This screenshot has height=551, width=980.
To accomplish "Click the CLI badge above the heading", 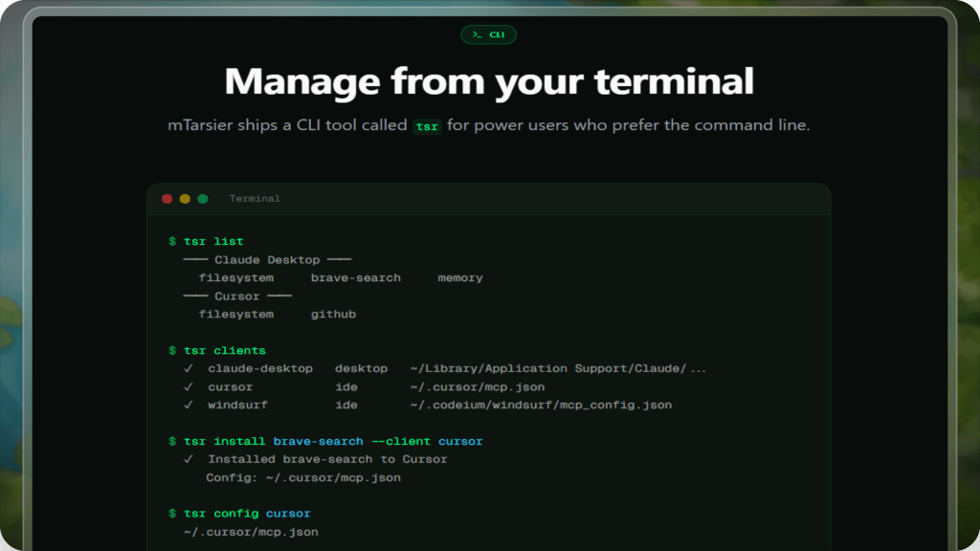I will 488,34.
